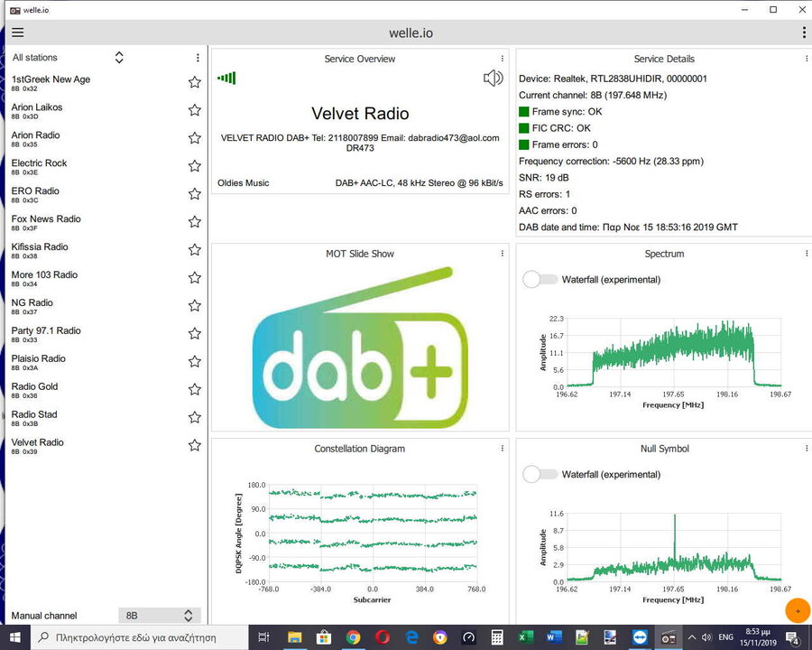Open the hamburger navigation menu

click(18, 32)
